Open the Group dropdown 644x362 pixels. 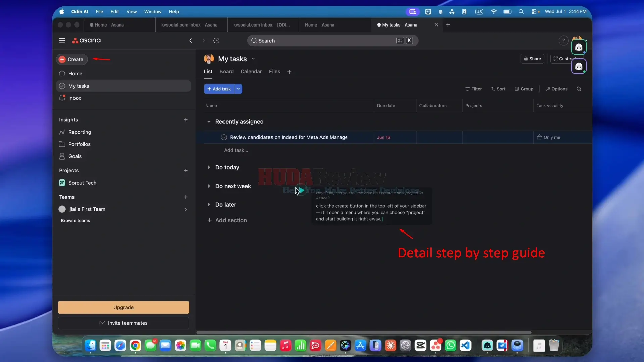pyautogui.click(x=524, y=89)
